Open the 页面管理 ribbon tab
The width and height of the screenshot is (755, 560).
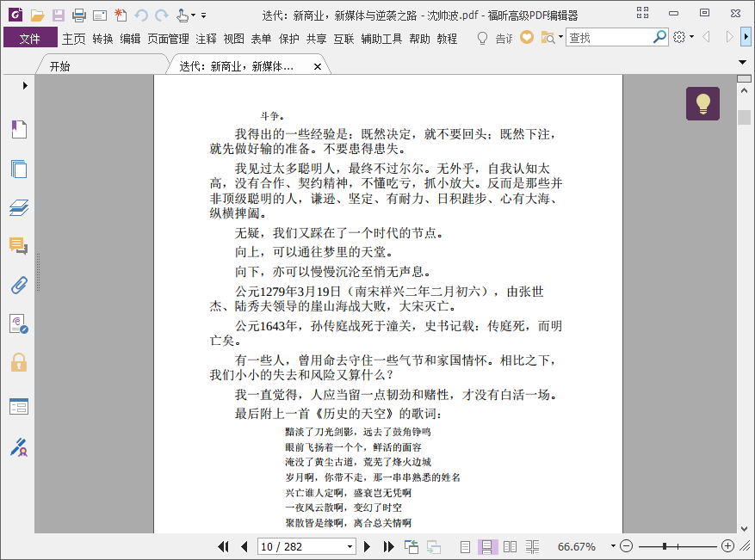tap(168, 39)
